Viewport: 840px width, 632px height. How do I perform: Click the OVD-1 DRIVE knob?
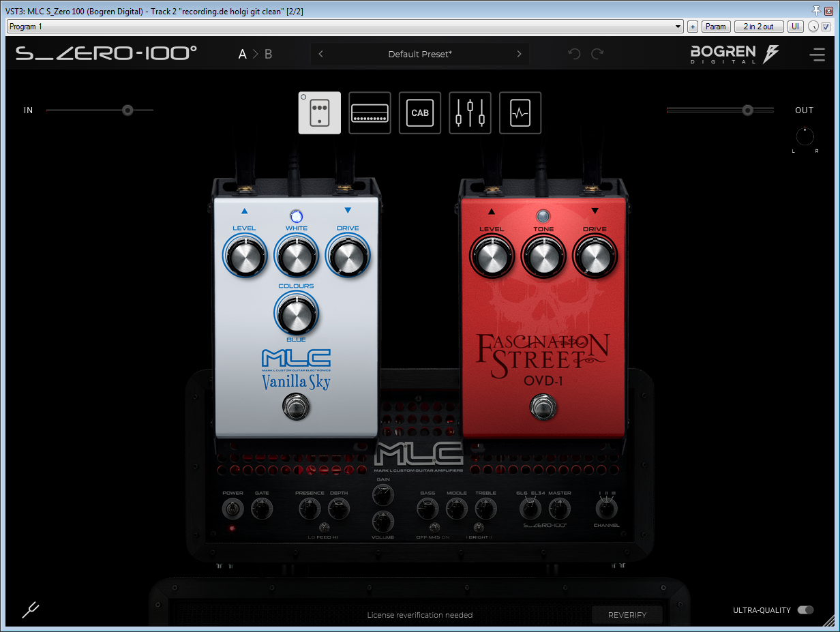[595, 256]
